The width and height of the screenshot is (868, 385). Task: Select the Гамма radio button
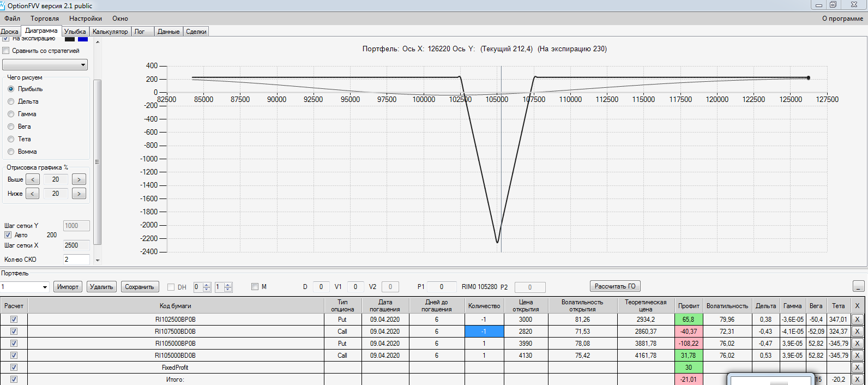pos(11,114)
